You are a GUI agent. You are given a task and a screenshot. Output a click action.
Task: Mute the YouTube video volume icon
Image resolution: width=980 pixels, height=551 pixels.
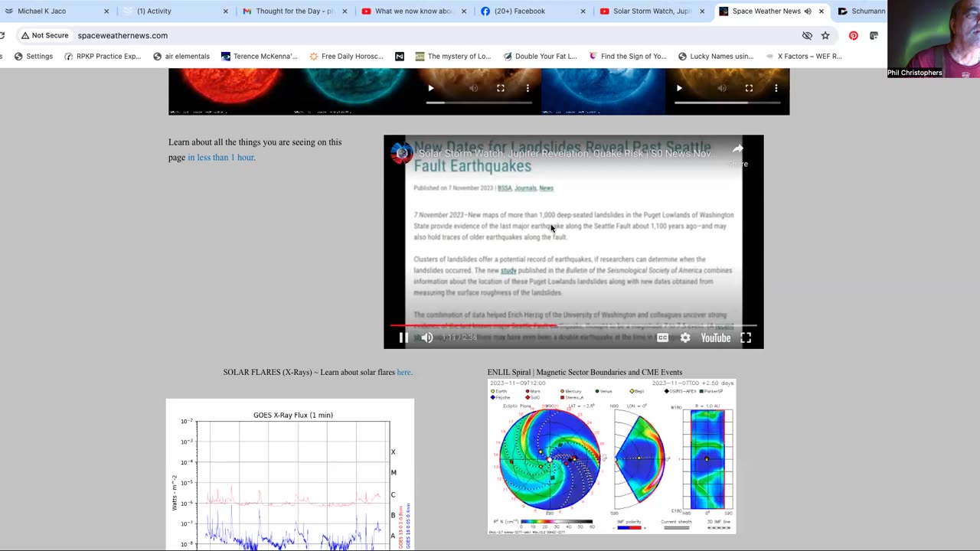tap(427, 337)
